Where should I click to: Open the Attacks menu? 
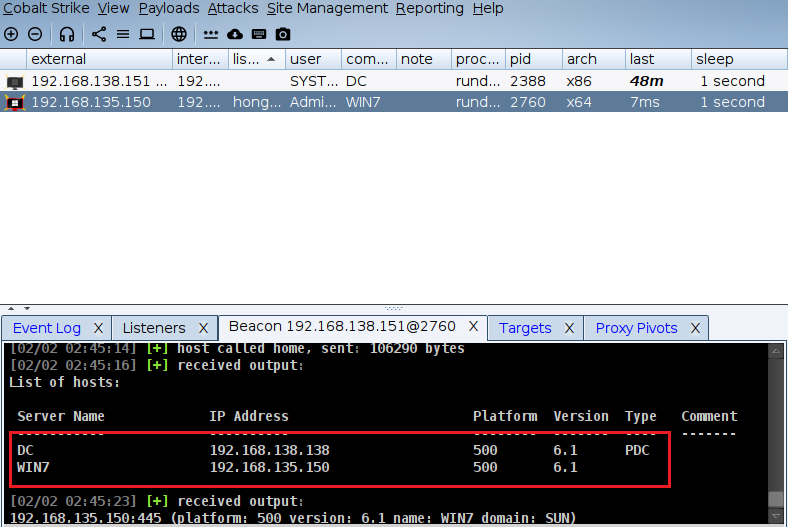coord(233,9)
